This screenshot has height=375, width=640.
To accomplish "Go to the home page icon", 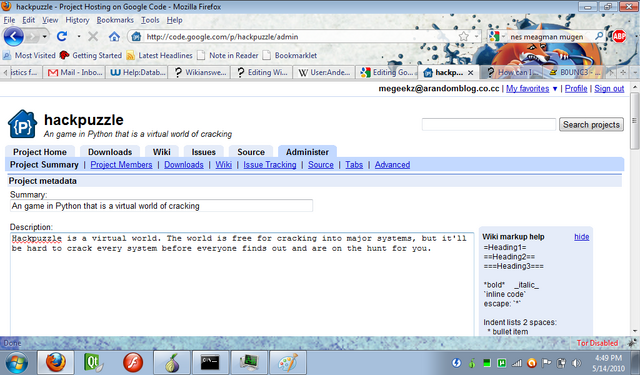I will (x=114, y=37).
